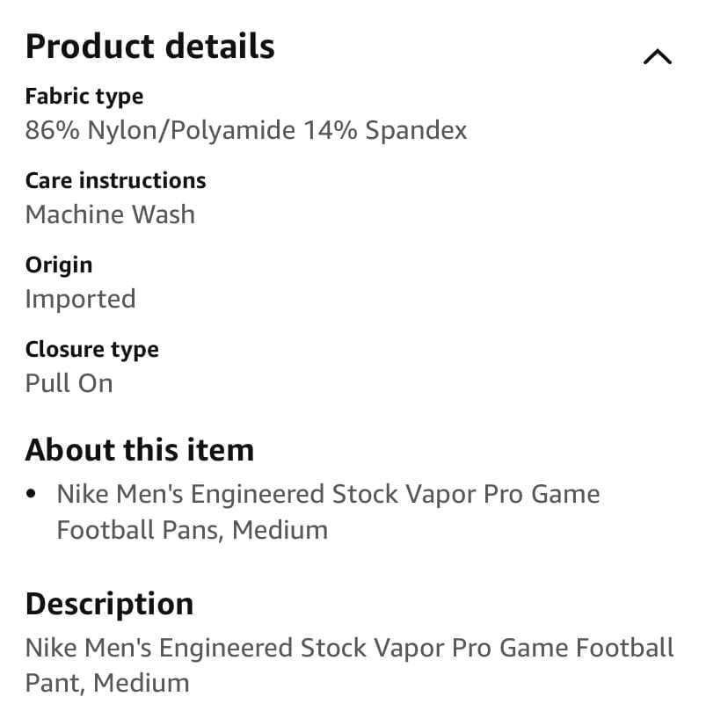Click the word Spandex in fabric type
The height and width of the screenshot is (704, 728).
416,130
